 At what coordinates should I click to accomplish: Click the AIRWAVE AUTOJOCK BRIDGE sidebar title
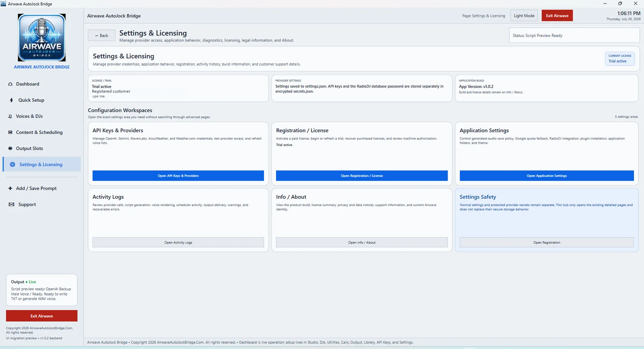pyautogui.click(x=42, y=67)
